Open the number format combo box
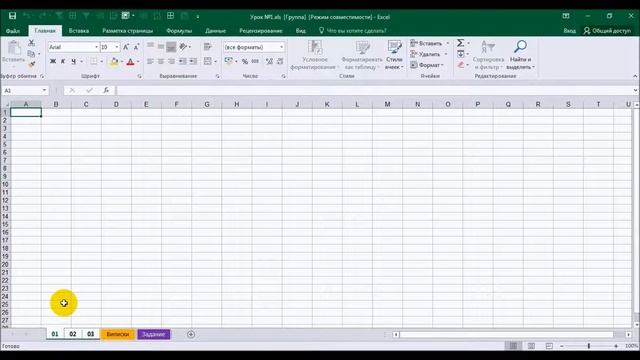 tap(253, 47)
